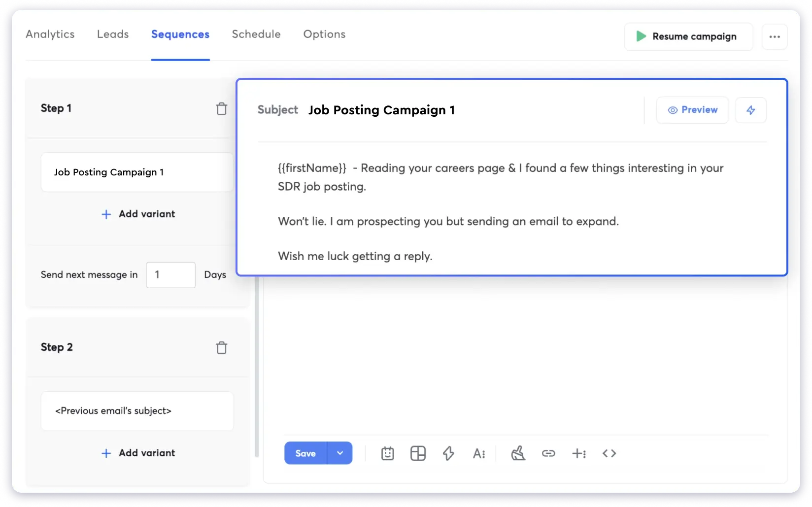
Task: Open the more options ellipsis menu
Action: pyautogui.click(x=775, y=36)
